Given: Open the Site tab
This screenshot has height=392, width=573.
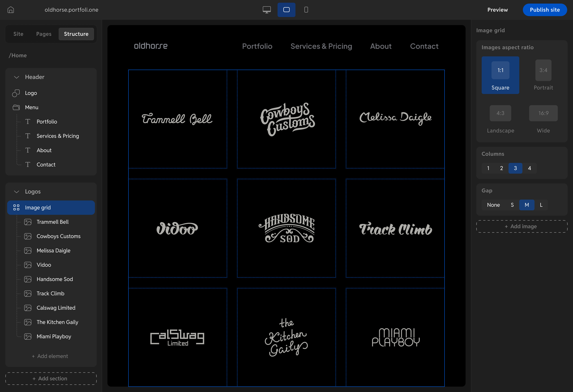Looking at the screenshot, I should (x=18, y=34).
